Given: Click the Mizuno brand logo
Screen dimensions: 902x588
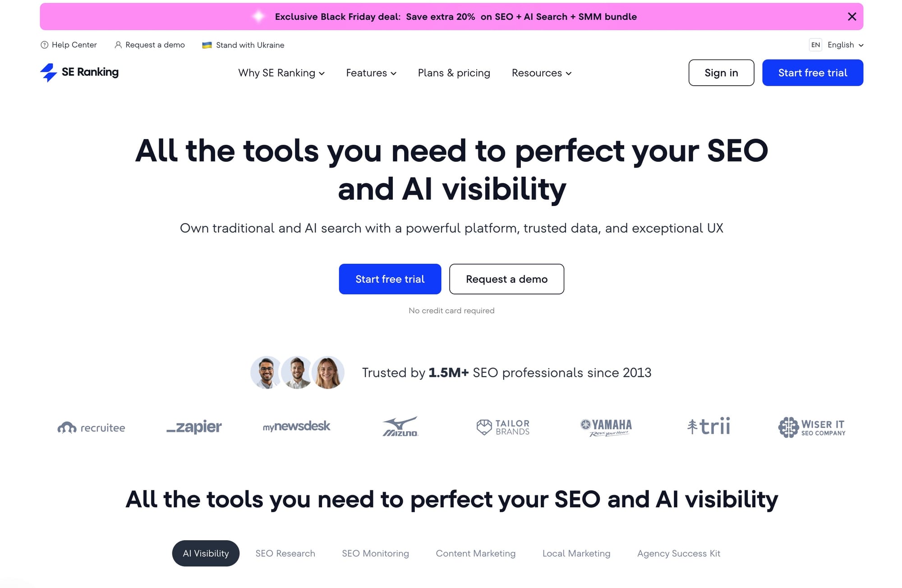Looking at the screenshot, I should 400,427.
